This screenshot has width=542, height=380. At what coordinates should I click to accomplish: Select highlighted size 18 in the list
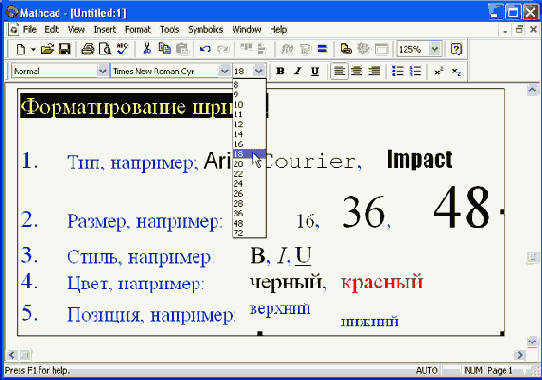click(x=249, y=154)
